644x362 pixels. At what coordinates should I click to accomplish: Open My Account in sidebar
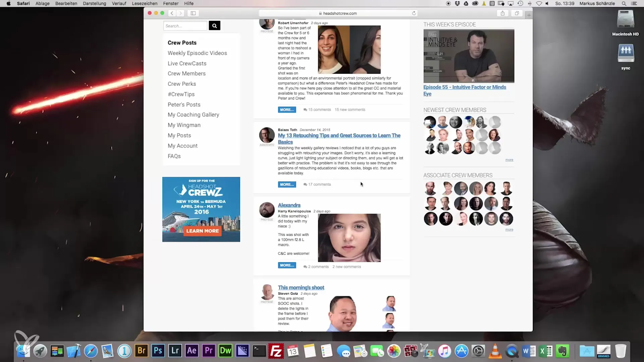pos(182,146)
